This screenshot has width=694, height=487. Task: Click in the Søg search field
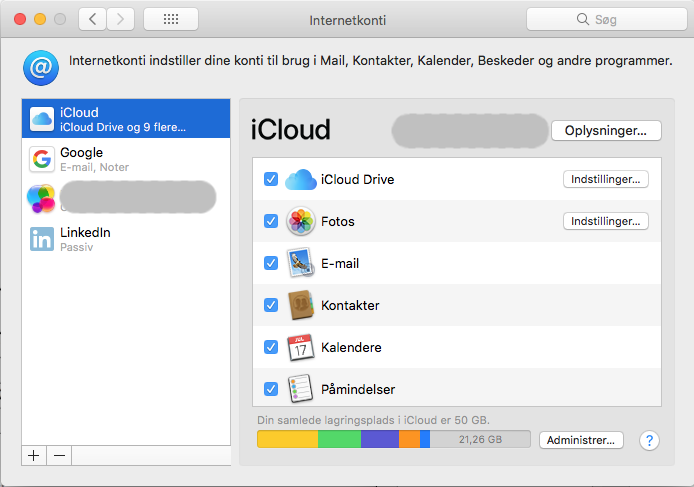pyautogui.click(x=607, y=19)
